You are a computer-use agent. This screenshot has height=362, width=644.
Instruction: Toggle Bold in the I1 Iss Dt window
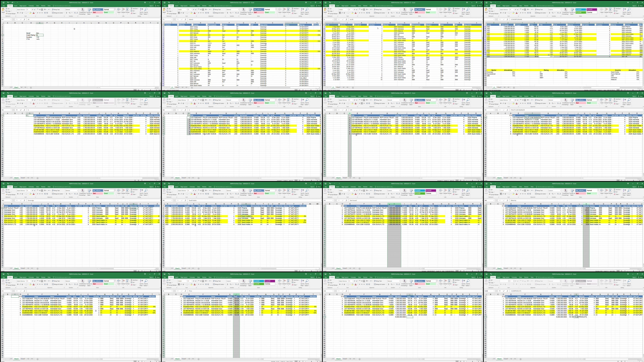click(x=340, y=13)
